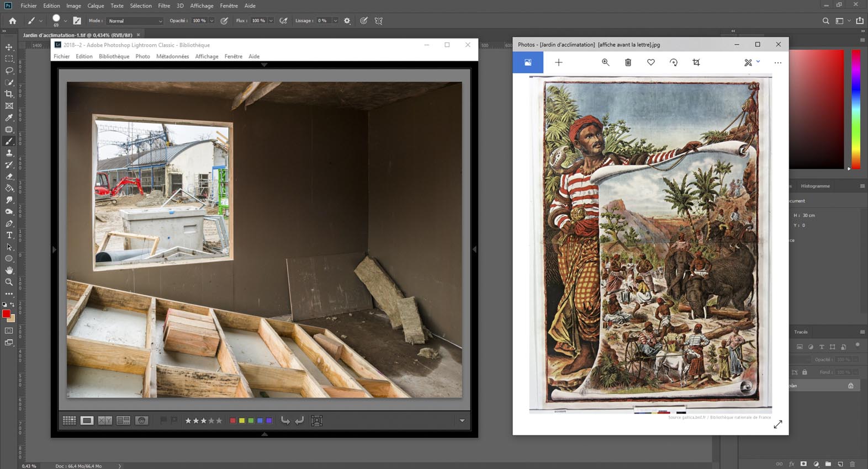Select the Frame tool

pyautogui.click(x=9, y=106)
